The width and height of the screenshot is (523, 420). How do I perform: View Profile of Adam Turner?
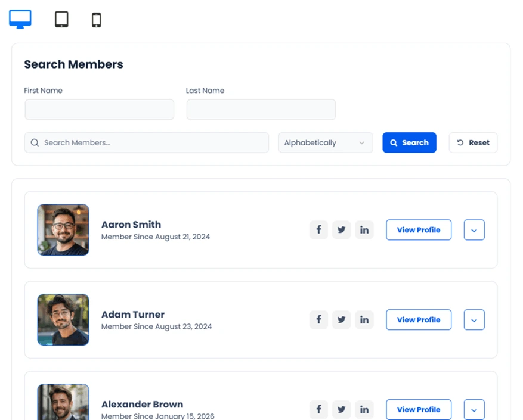coord(419,320)
